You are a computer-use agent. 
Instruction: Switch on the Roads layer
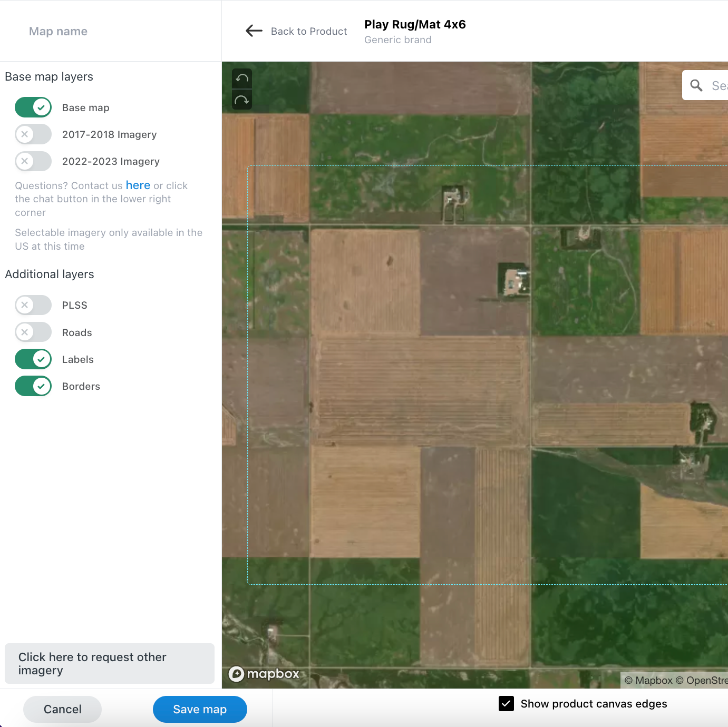(33, 332)
